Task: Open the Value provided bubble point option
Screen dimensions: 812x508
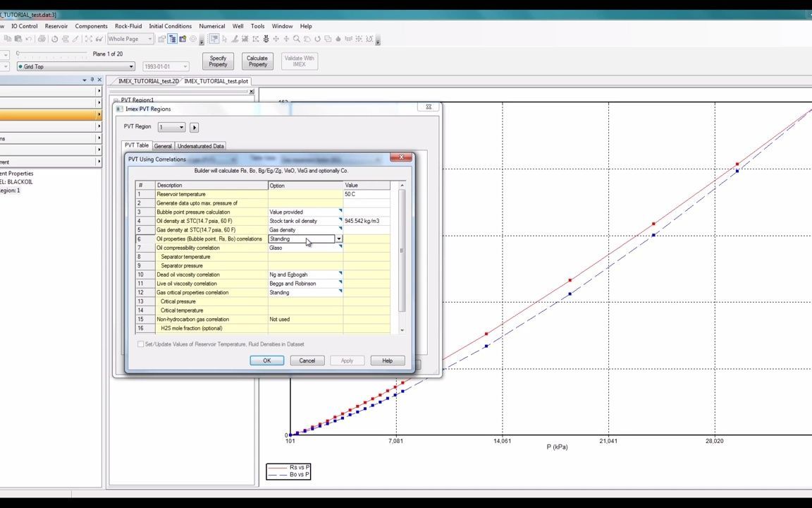Action: click(x=305, y=212)
